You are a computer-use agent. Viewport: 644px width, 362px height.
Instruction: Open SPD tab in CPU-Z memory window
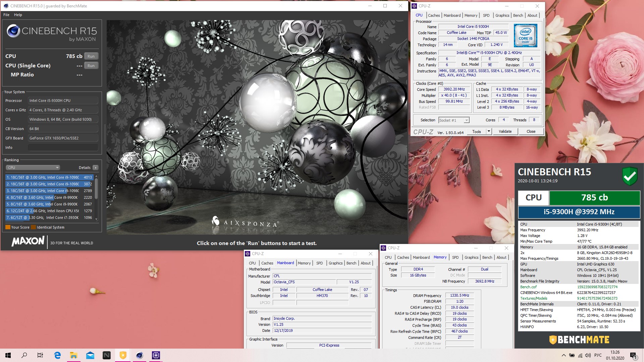(455, 257)
